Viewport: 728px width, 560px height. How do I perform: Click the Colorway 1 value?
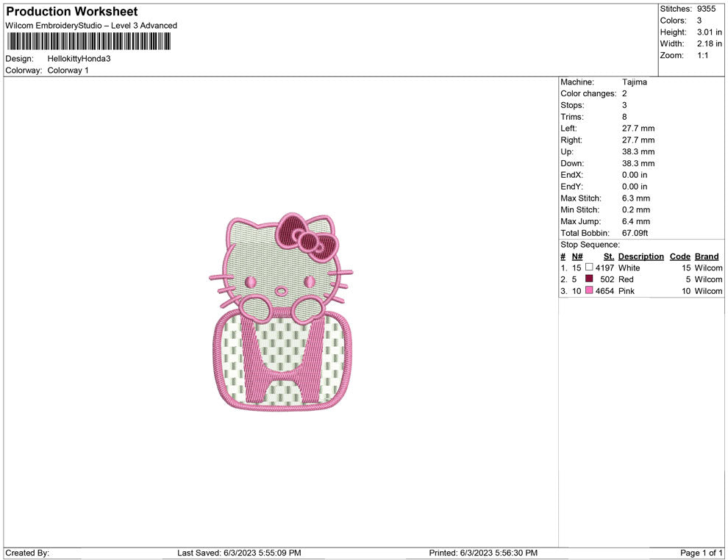point(68,71)
